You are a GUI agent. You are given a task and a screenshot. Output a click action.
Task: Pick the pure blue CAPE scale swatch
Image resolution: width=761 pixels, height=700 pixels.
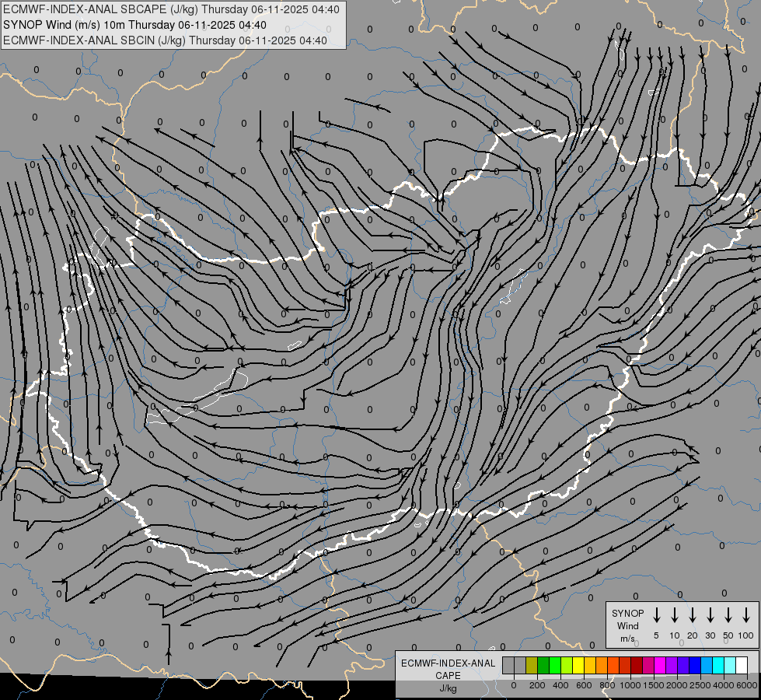694,665
